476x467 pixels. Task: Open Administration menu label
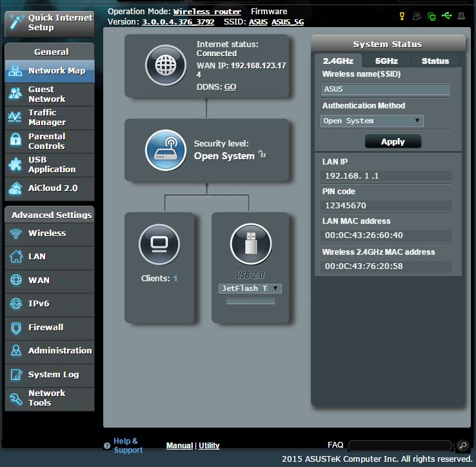[60, 350]
